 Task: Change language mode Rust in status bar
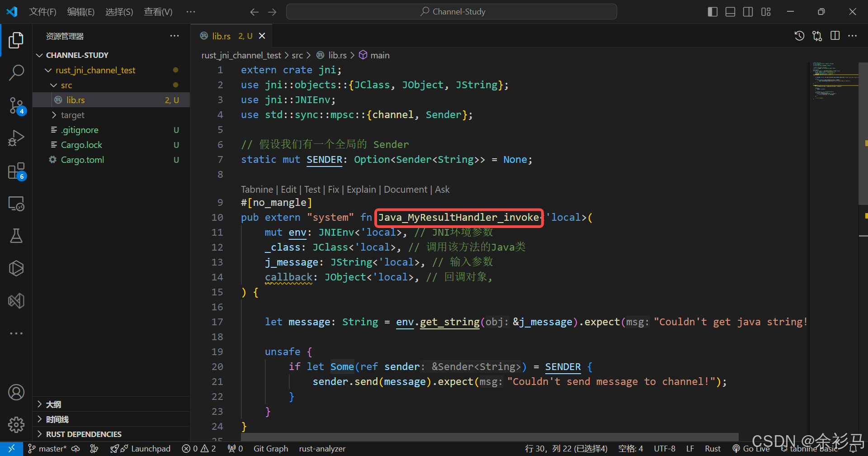click(712, 448)
